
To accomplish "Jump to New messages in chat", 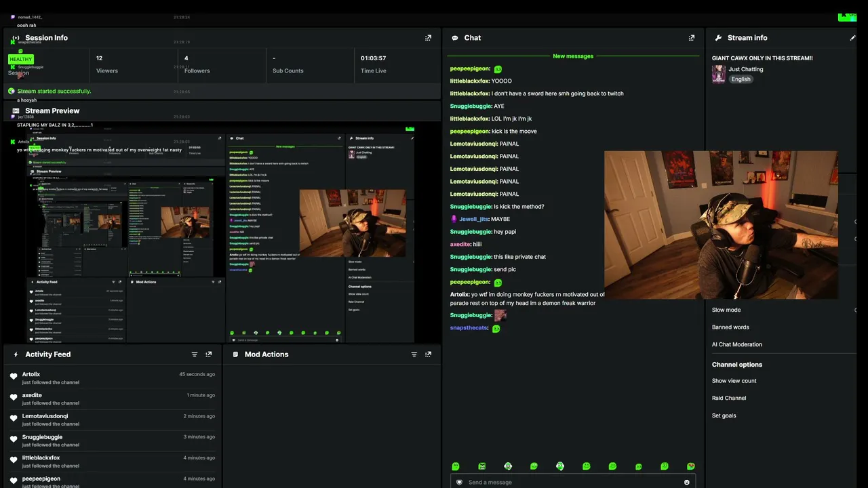I will click(573, 56).
